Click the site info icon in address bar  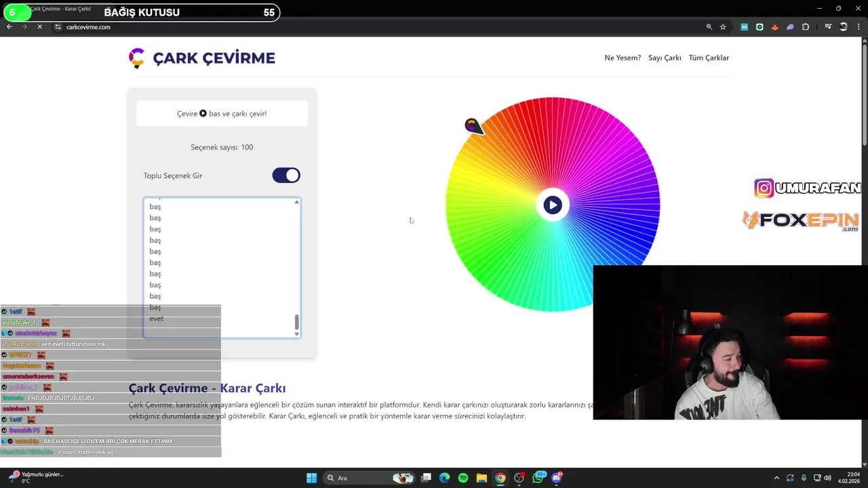click(58, 27)
